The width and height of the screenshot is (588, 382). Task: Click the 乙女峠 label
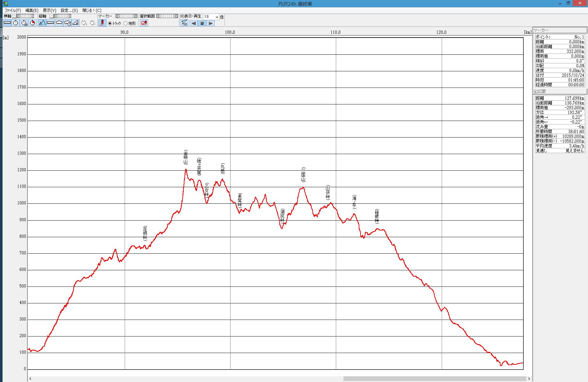pyautogui.click(x=207, y=190)
